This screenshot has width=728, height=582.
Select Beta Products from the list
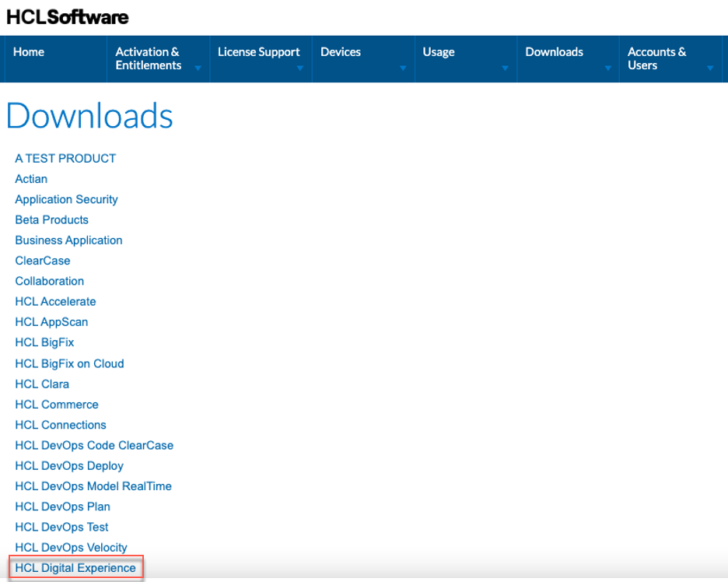point(51,219)
